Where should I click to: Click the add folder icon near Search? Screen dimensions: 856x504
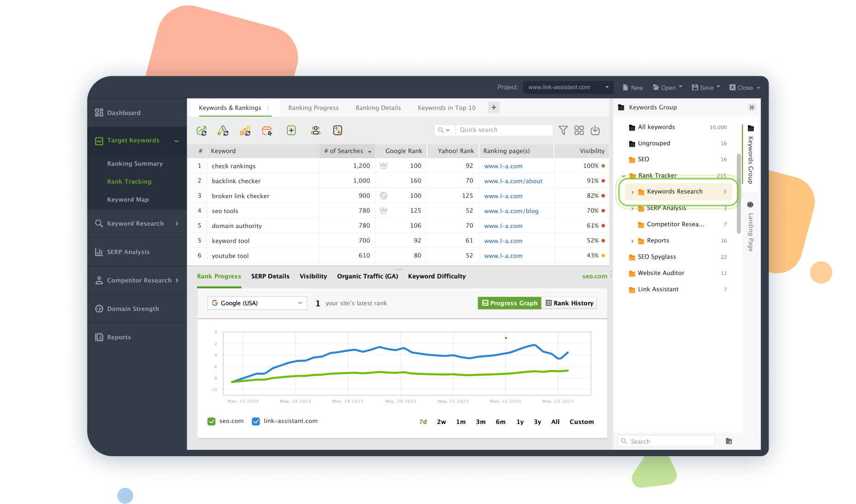click(729, 441)
